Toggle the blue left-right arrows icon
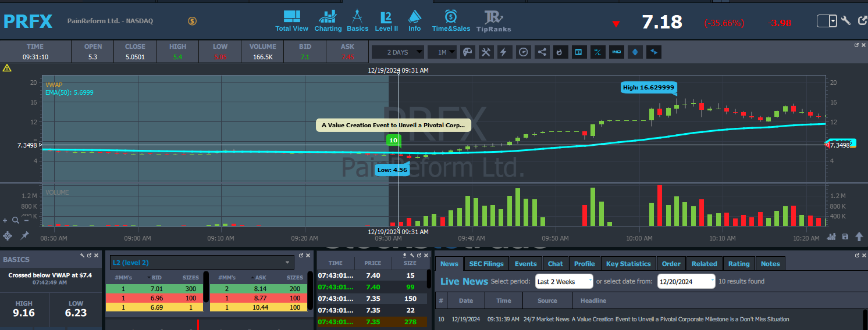 [654, 52]
